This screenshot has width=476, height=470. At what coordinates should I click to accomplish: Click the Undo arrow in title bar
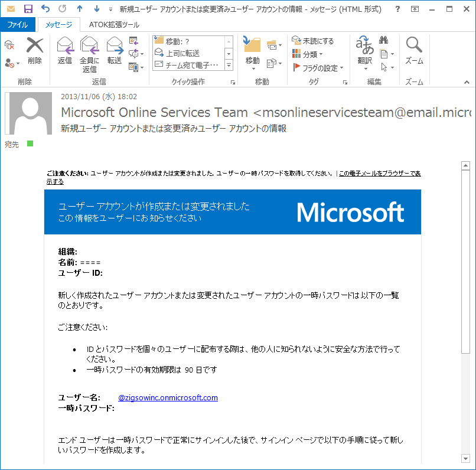pos(45,9)
